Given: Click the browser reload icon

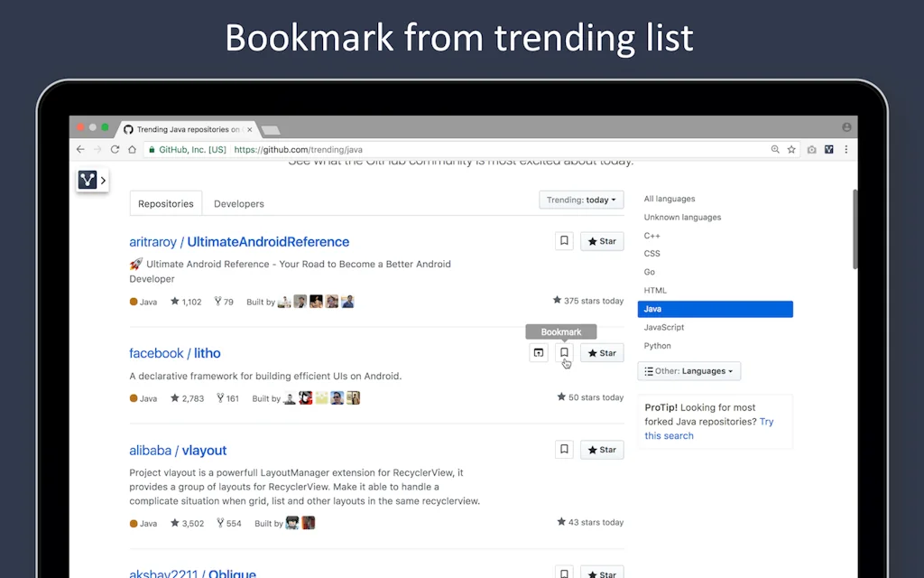Looking at the screenshot, I should pyautogui.click(x=115, y=149).
